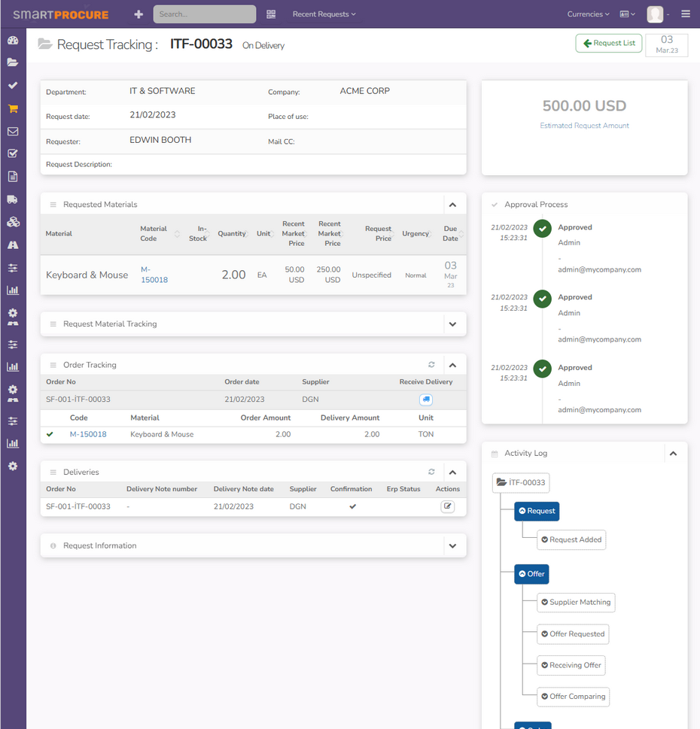700x729 pixels.
Task: Select the checkmark icon in the sidebar
Action: coord(13,86)
